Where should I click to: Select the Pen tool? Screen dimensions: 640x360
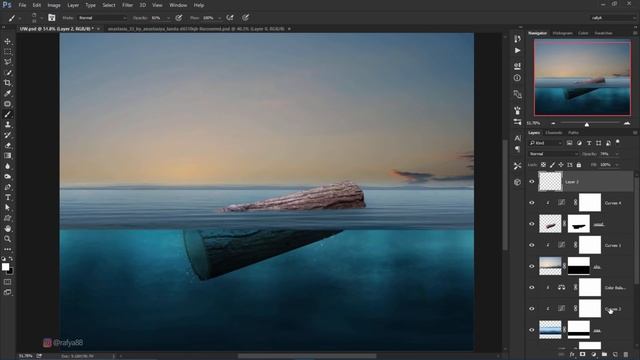tap(7, 187)
